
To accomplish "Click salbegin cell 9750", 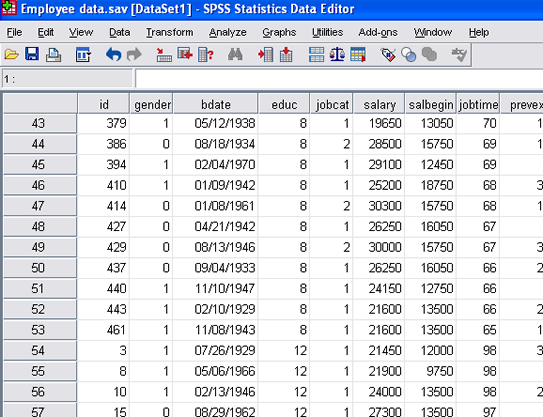I will (430, 371).
